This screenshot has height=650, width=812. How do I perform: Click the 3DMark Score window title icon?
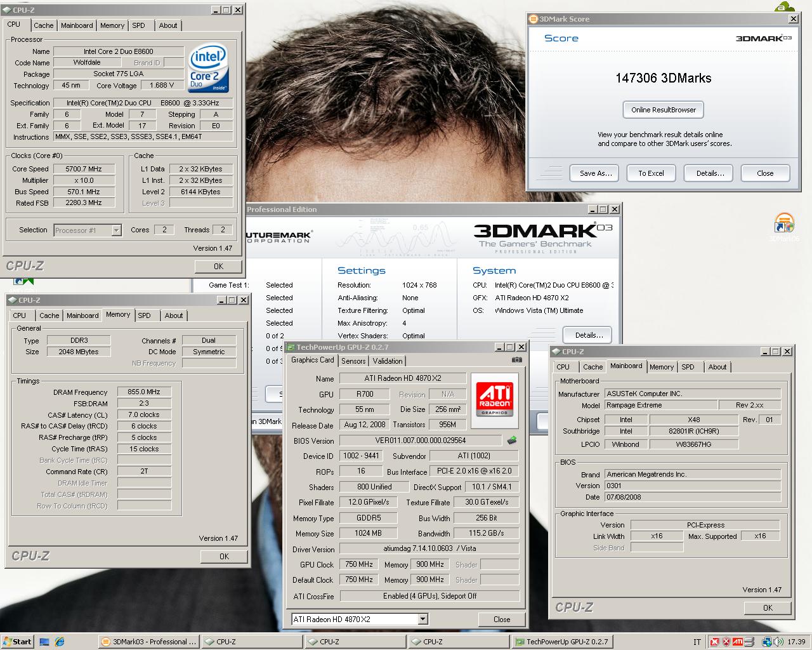(x=534, y=19)
